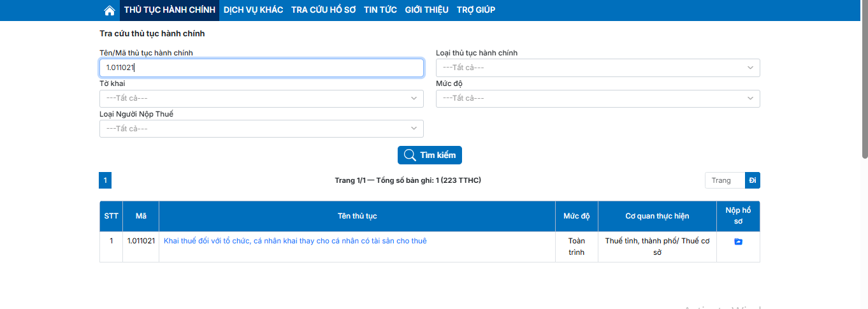Expand the Loại Người Nộp Thuế dropdown

click(x=261, y=129)
